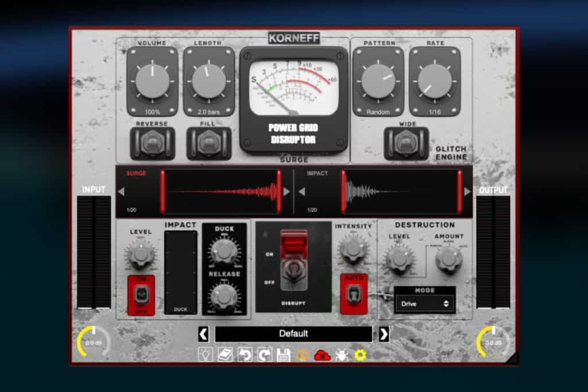Click the '2.0 bars' length value
Screen dimensions: 588x392
pyautogui.click(x=208, y=112)
